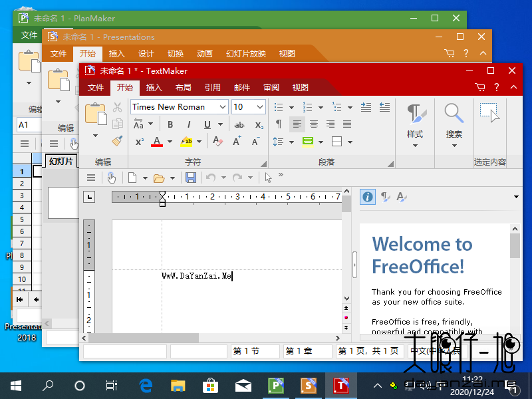Shrink the font with the decrease font icon
532x399 pixels.
(x=256, y=141)
